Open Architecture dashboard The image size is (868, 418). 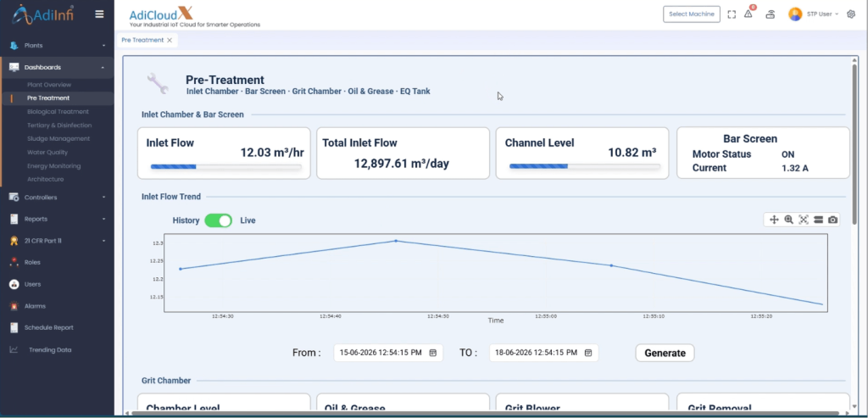click(x=46, y=180)
